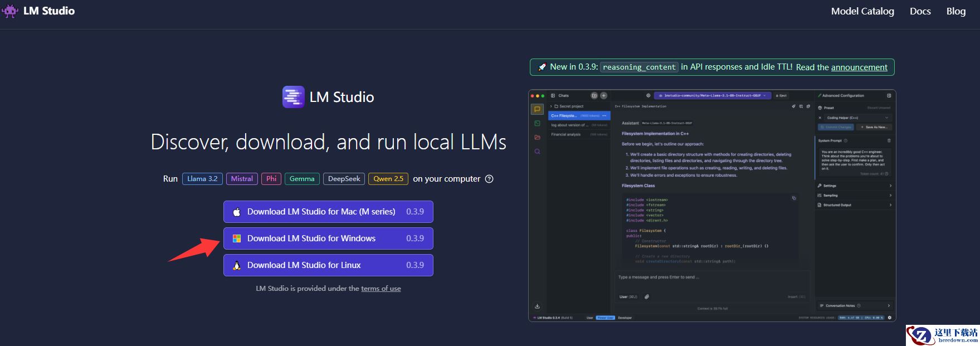
Task: Download LM Studio for Mac (M series)
Action: point(328,212)
